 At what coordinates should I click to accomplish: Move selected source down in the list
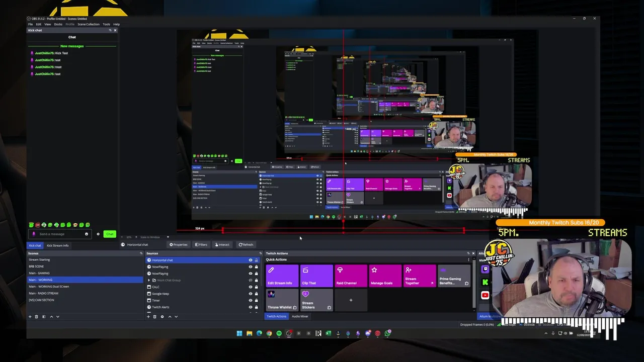176,317
